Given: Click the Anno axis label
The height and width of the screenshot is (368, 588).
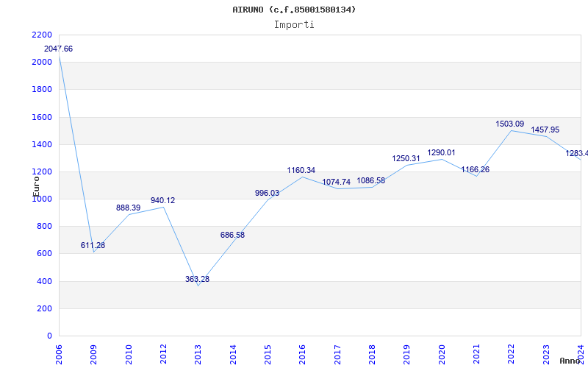Looking at the screenshot, I should pos(570,361).
